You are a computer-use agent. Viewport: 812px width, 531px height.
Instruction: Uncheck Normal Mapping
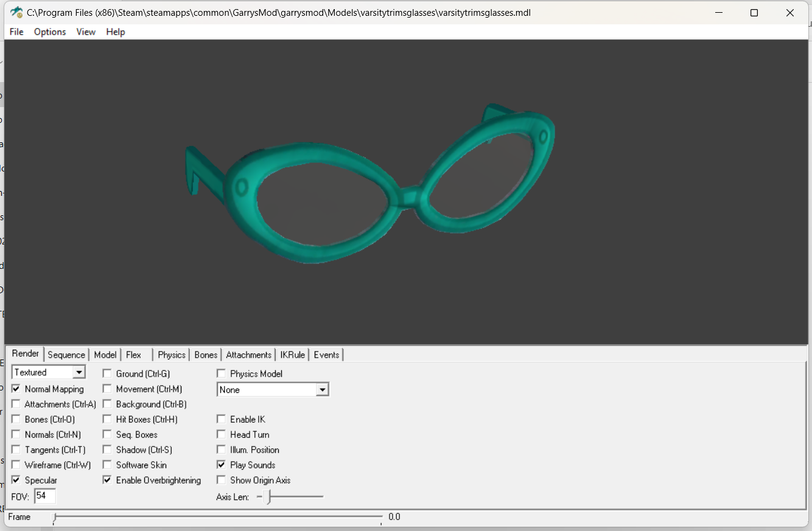(16, 389)
